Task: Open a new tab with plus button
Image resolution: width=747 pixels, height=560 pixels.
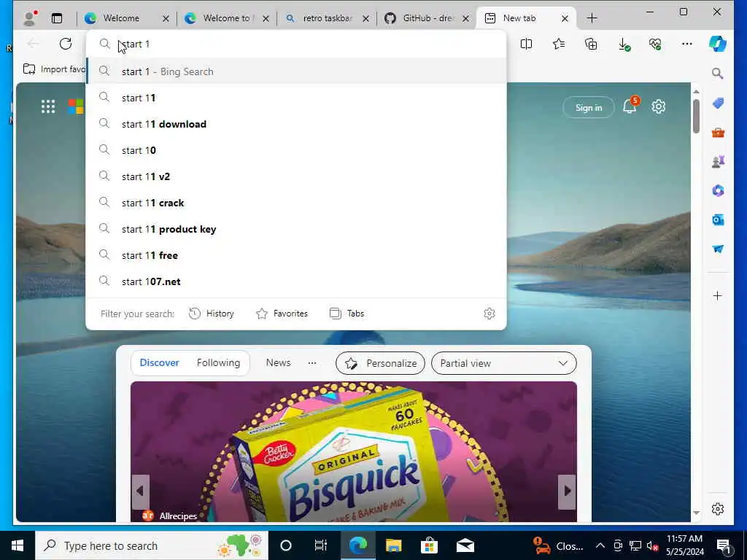Action: [592, 18]
